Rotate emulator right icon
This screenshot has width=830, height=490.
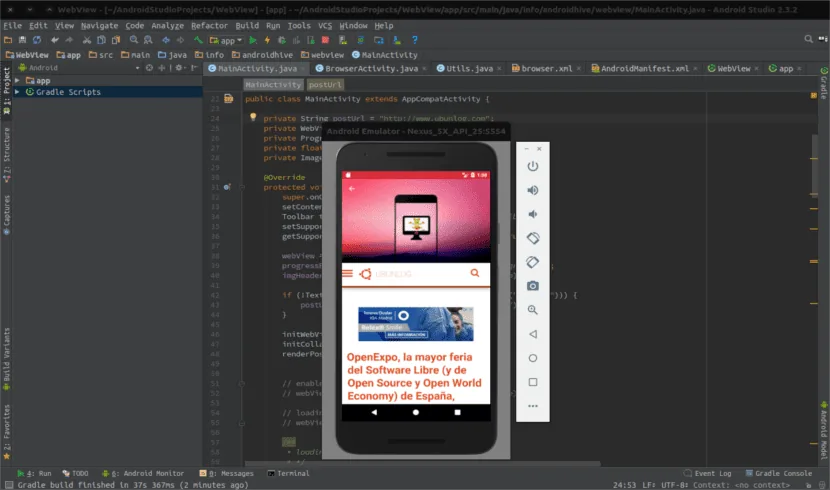click(x=533, y=262)
